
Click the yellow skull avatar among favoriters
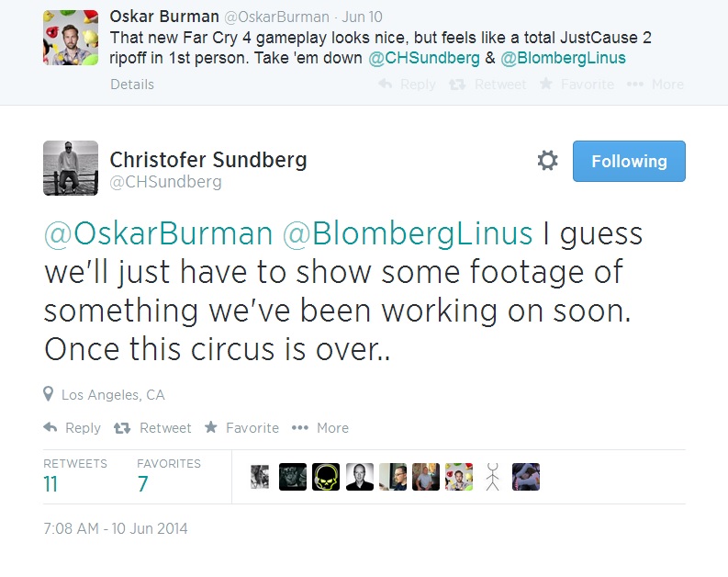point(326,476)
